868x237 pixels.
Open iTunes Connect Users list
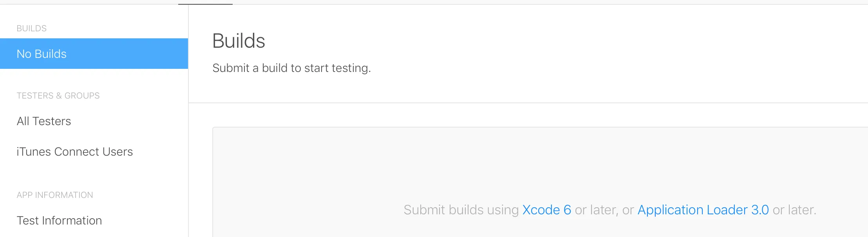[75, 152]
